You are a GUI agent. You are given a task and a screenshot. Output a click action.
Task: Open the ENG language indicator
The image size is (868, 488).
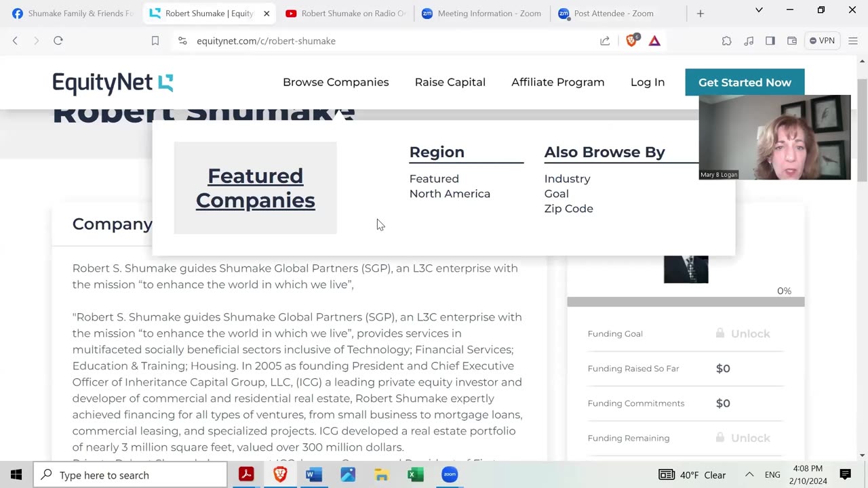point(772,474)
